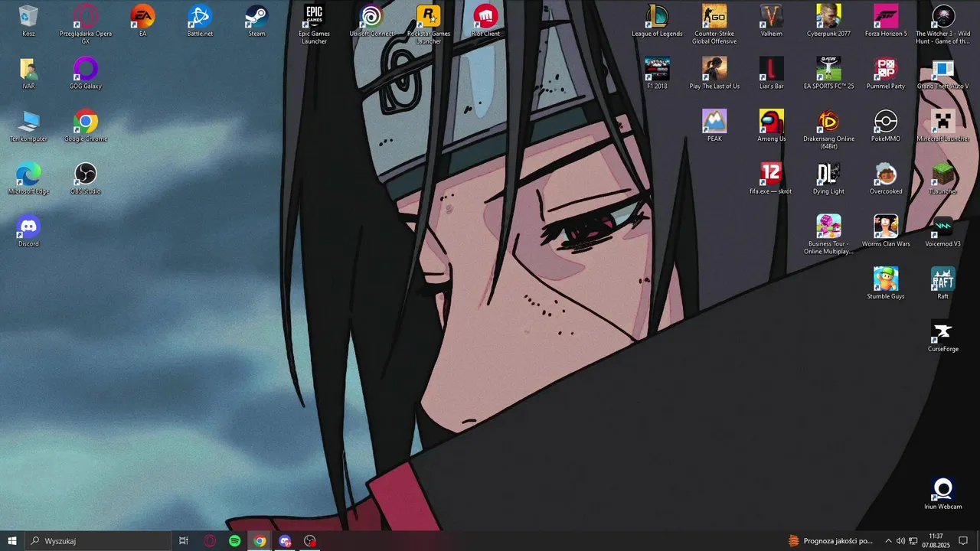Select Business Tour Online Multiplayer shortcut

point(828,234)
